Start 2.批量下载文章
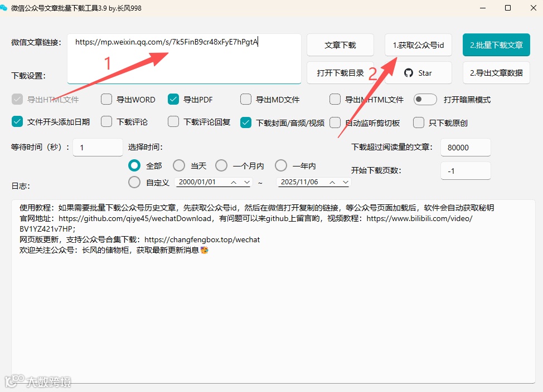This screenshot has width=543, height=392. (496, 45)
